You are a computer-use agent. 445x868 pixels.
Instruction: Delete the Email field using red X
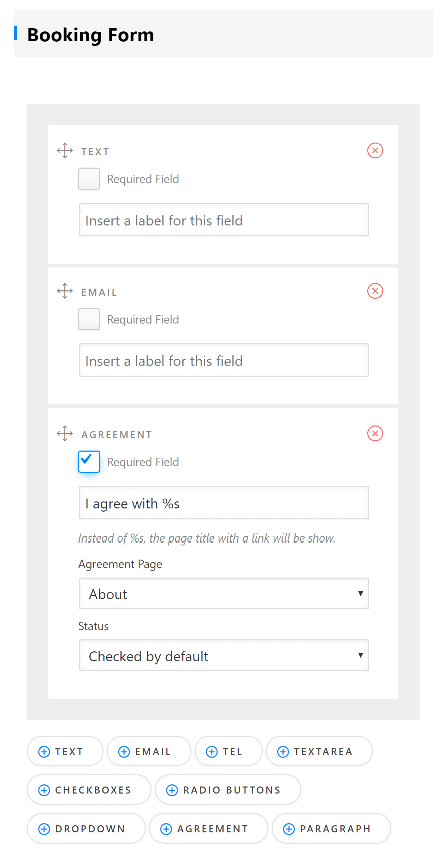(x=375, y=291)
